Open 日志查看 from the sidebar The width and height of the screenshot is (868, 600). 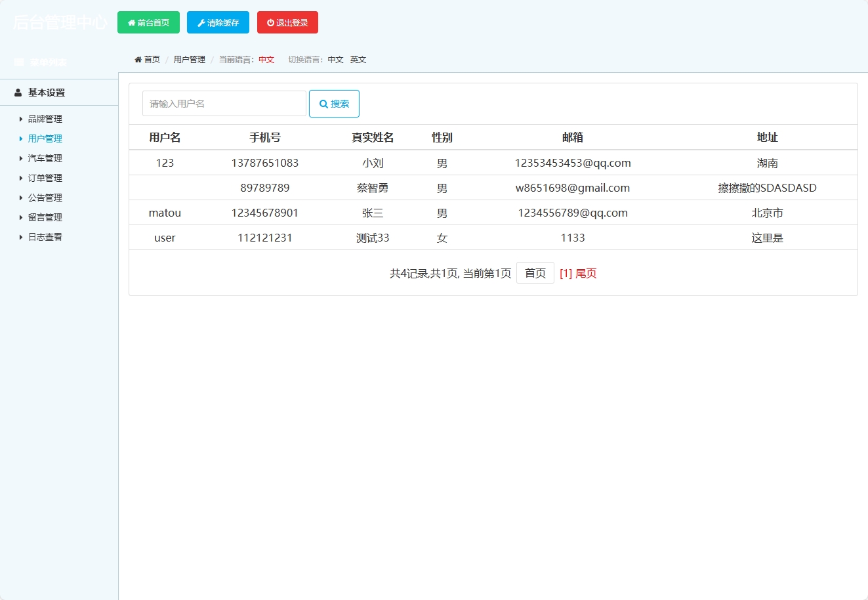pos(44,236)
